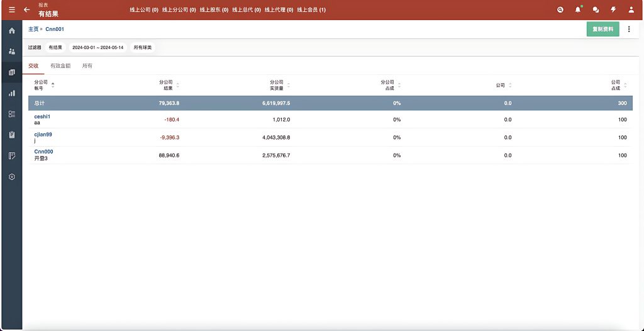Select the total 公司占成 value 300
The width and height of the screenshot is (644, 331).
pyautogui.click(x=623, y=103)
